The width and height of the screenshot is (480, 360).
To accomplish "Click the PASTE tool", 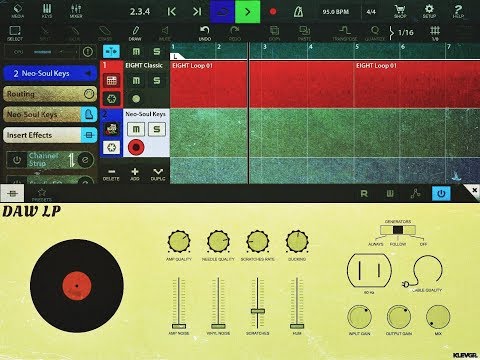I will tap(304, 33).
